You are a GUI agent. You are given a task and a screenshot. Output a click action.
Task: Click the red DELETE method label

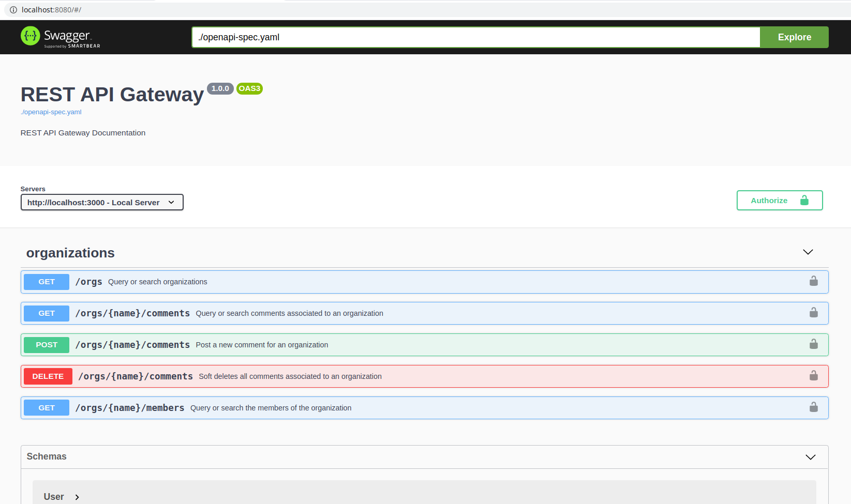click(x=48, y=376)
